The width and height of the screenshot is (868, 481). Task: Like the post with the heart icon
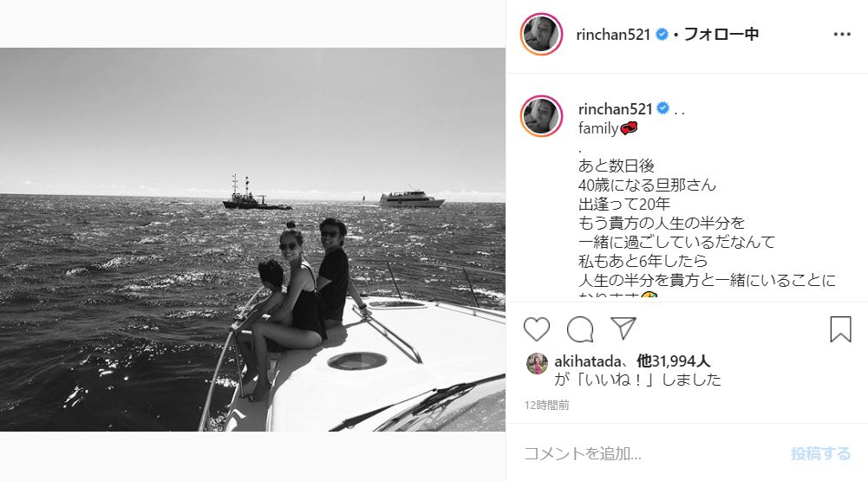point(537,329)
